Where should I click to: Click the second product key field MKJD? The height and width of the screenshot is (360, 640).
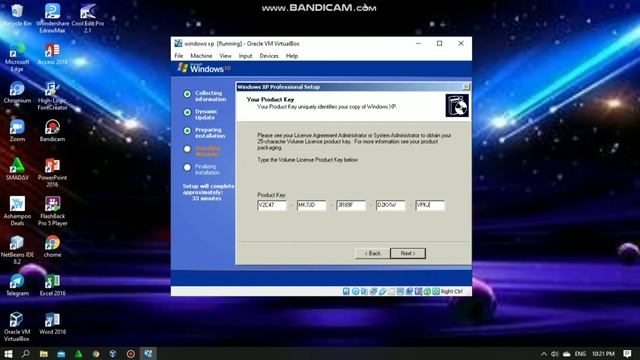(311, 205)
